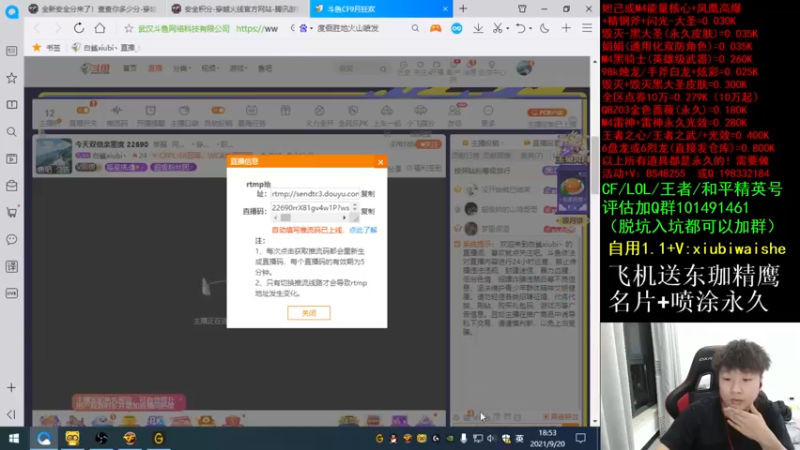Screen dimensions: 800x450
Task: Click the stream room cover thumbnail
Action: coord(54,156)
